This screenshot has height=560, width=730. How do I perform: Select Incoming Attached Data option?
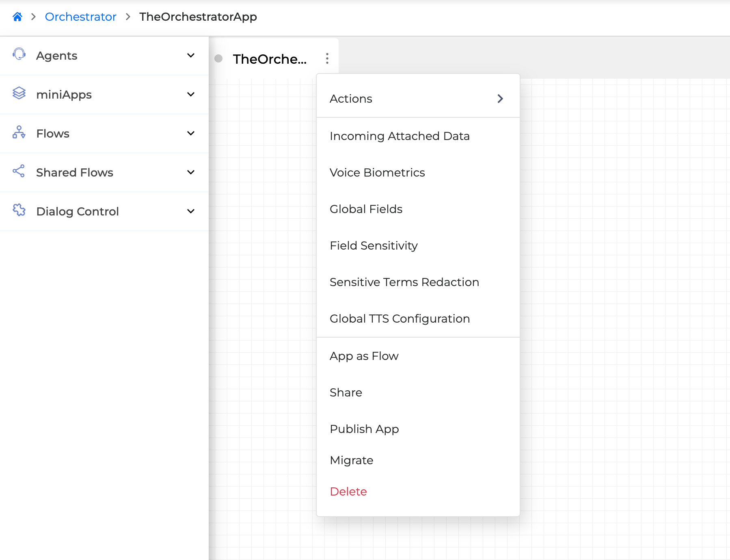(x=400, y=136)
